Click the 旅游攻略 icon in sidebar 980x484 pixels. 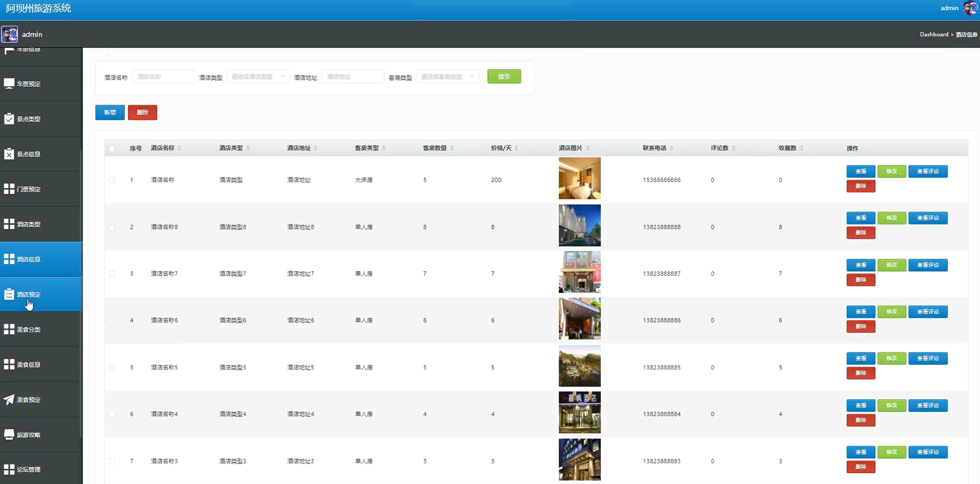(9, 434)
